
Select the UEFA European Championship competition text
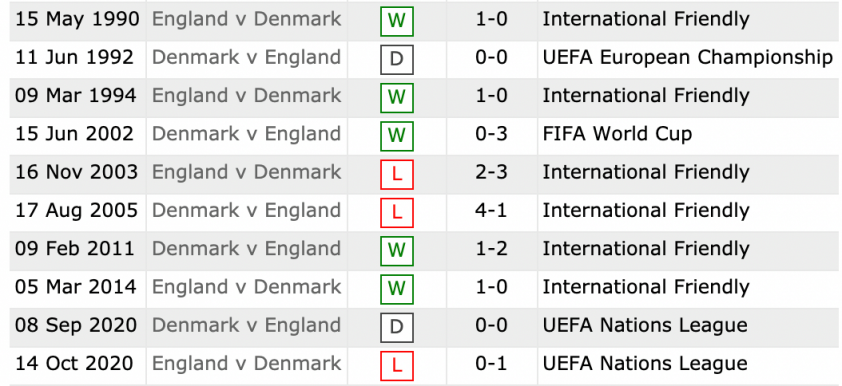point(688,58)
